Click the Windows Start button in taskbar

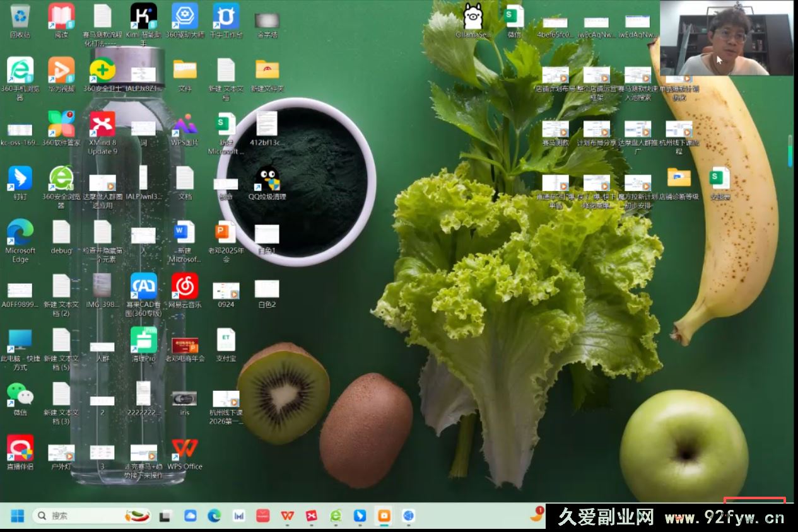[17, 516]
